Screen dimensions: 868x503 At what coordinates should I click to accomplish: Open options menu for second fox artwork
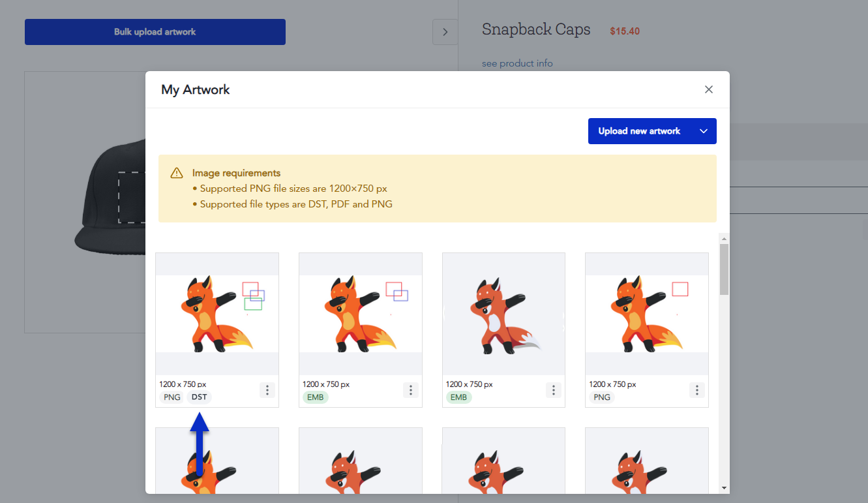tap(411, 390)
